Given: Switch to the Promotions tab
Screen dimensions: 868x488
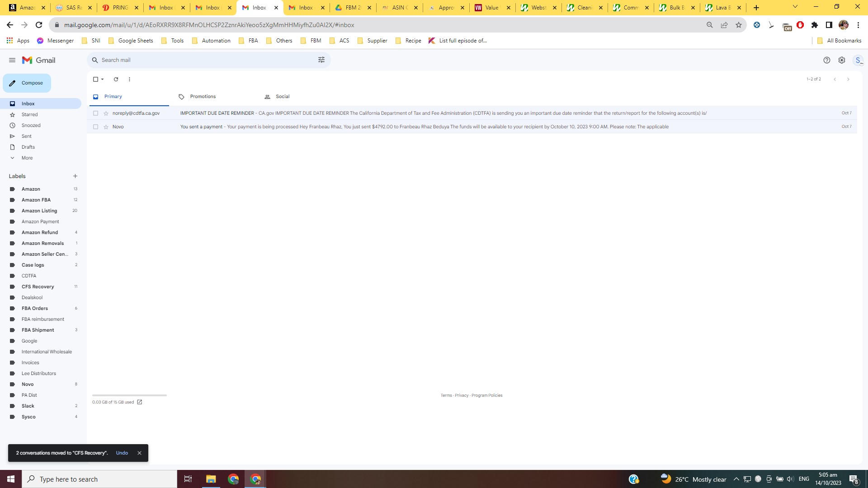Looking at the screenshot, I should click(x=203, y=97).
